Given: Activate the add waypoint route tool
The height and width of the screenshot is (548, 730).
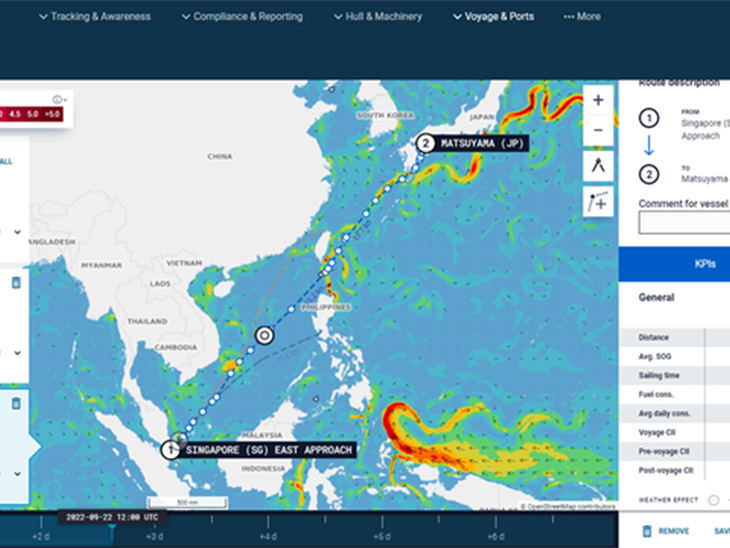Looking at the screenshot, I should [x=598, y=202].
